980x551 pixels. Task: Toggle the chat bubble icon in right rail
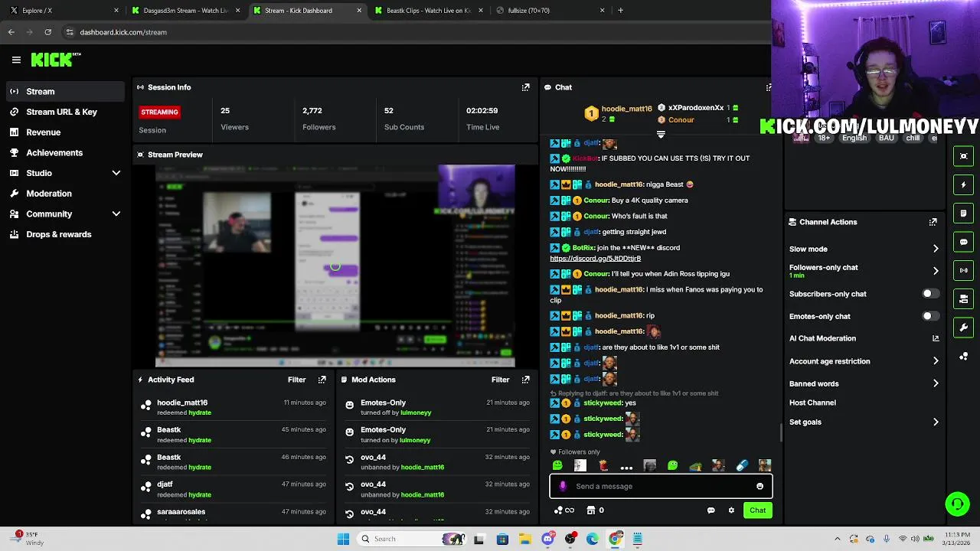point(964,242)
